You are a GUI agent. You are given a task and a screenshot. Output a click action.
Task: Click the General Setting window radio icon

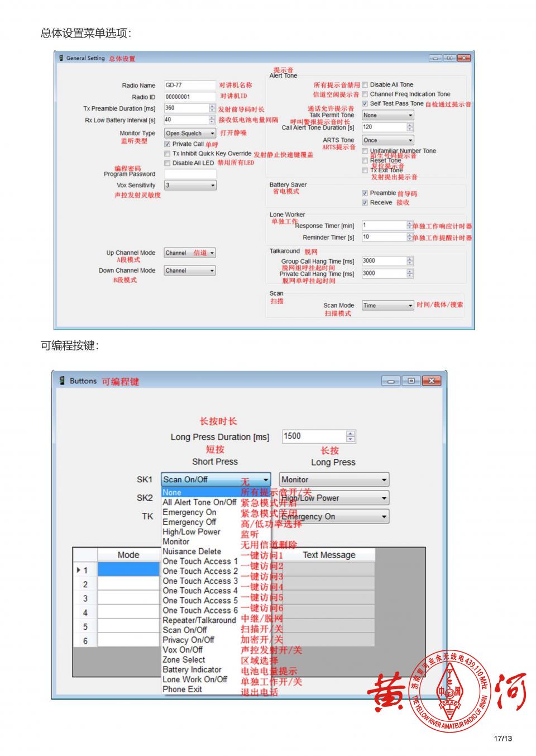click(61, 58)
